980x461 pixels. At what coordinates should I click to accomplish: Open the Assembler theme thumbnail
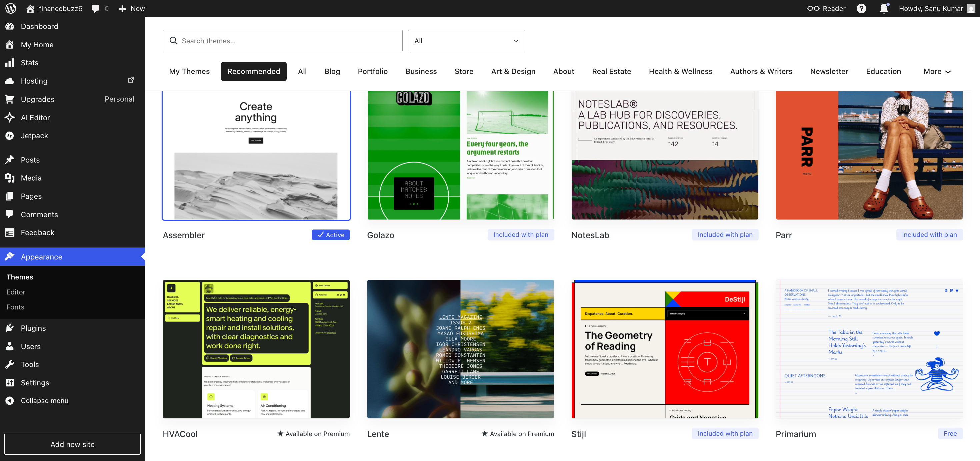point(256,156)
